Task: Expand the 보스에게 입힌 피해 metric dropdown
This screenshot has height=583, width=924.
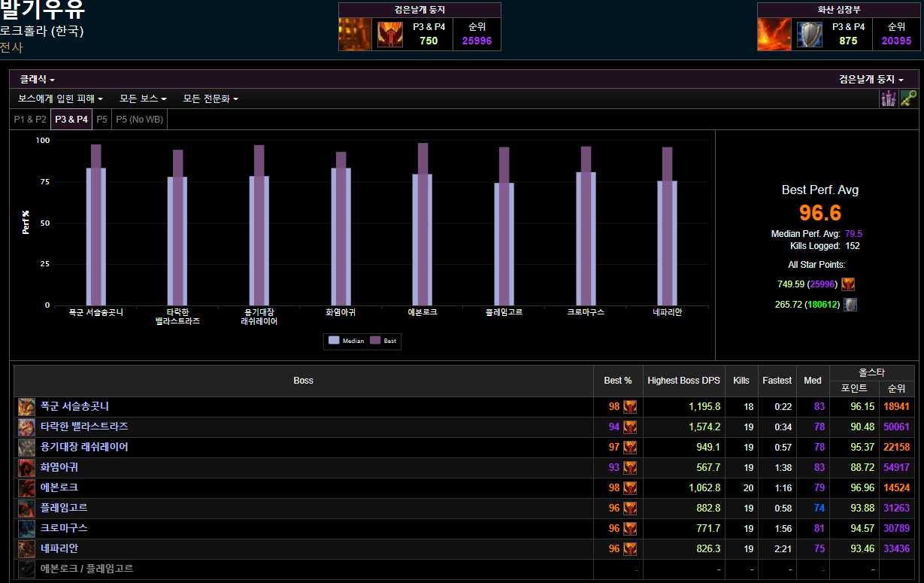Action: (x=61, y=99)
